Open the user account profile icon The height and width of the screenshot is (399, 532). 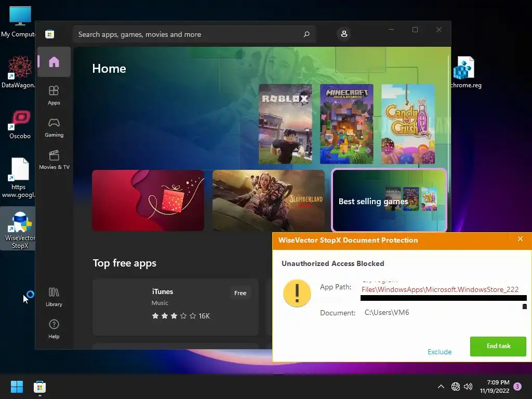point(344,34)
